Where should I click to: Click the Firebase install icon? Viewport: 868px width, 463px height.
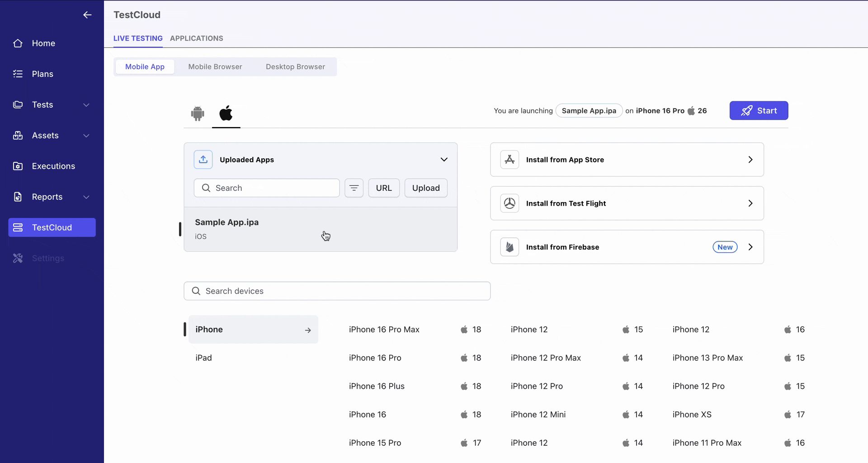point(509,247)
